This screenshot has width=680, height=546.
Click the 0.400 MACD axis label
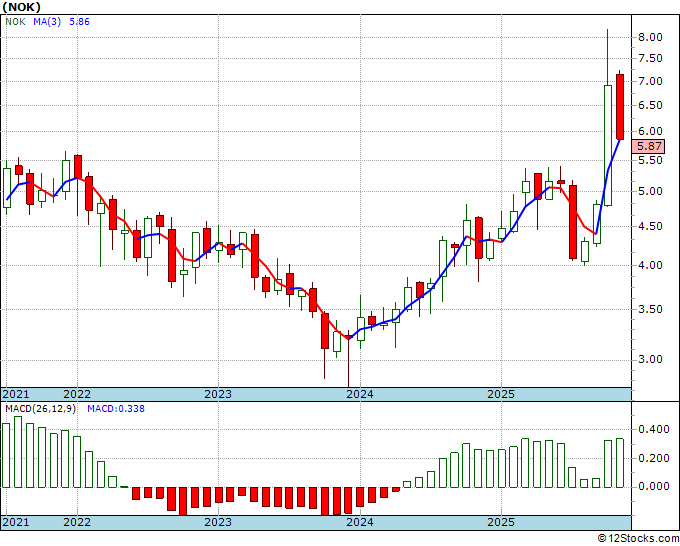[654, 429]
